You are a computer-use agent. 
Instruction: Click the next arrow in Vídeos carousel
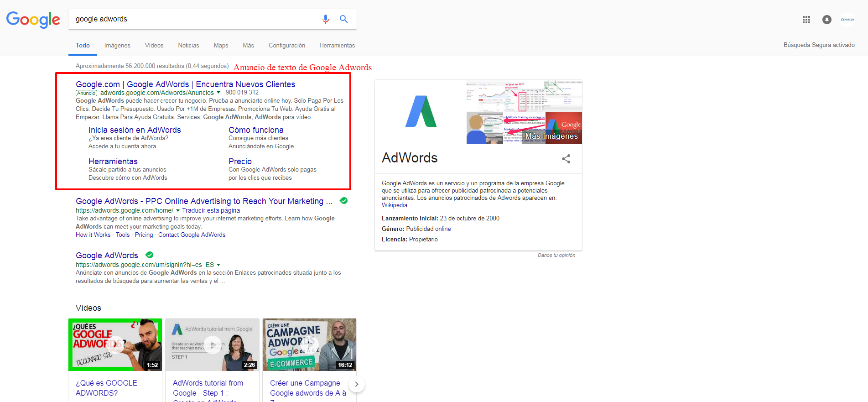pyautogui.click(x=357, y=384)
